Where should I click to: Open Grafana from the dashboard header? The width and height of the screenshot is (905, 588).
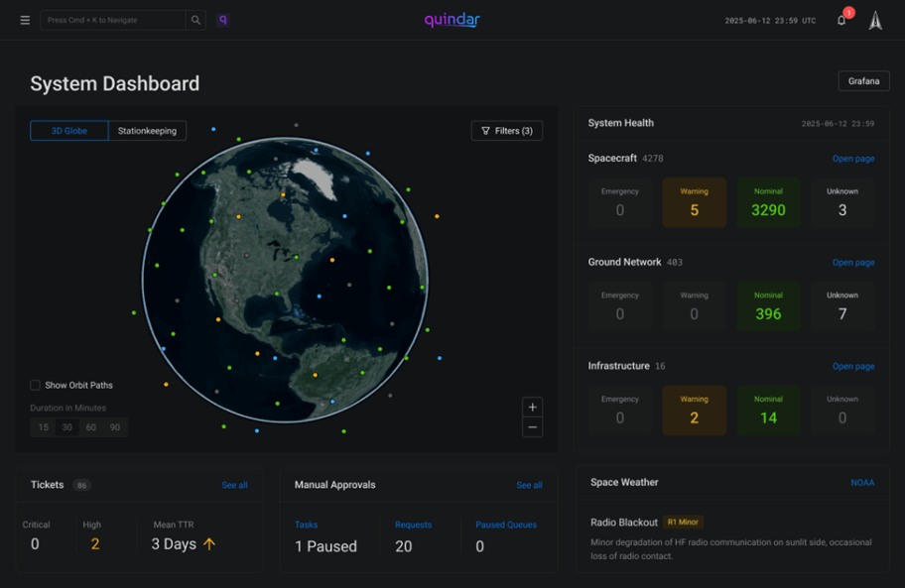click(x=862, y=80)
